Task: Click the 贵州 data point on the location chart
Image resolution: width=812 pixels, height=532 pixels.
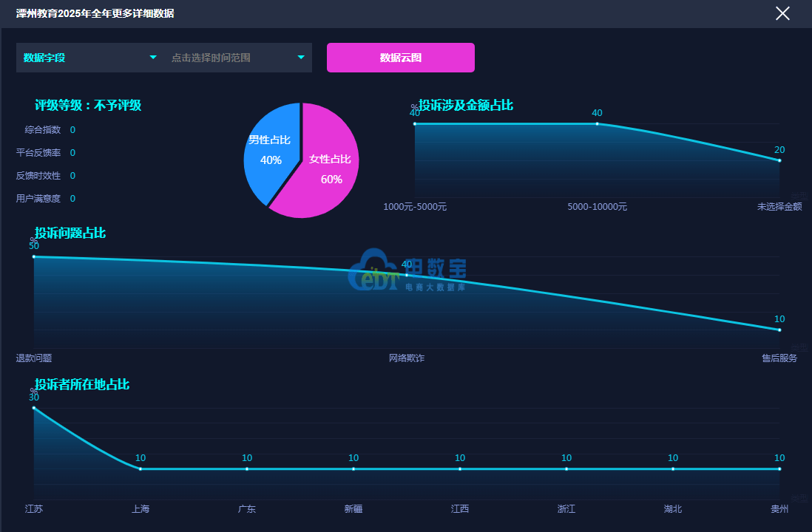Action: coord(779,468)
